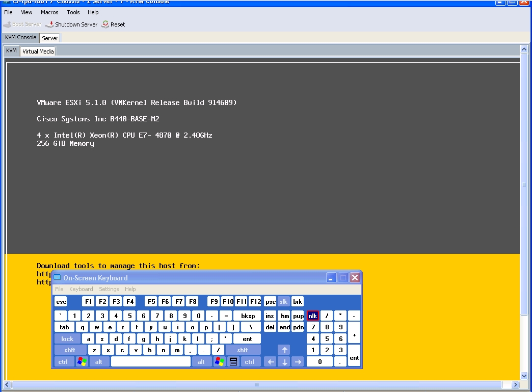Click the pup page up key
The height and width of the screenshot is (392, 532).
[298, 316]
